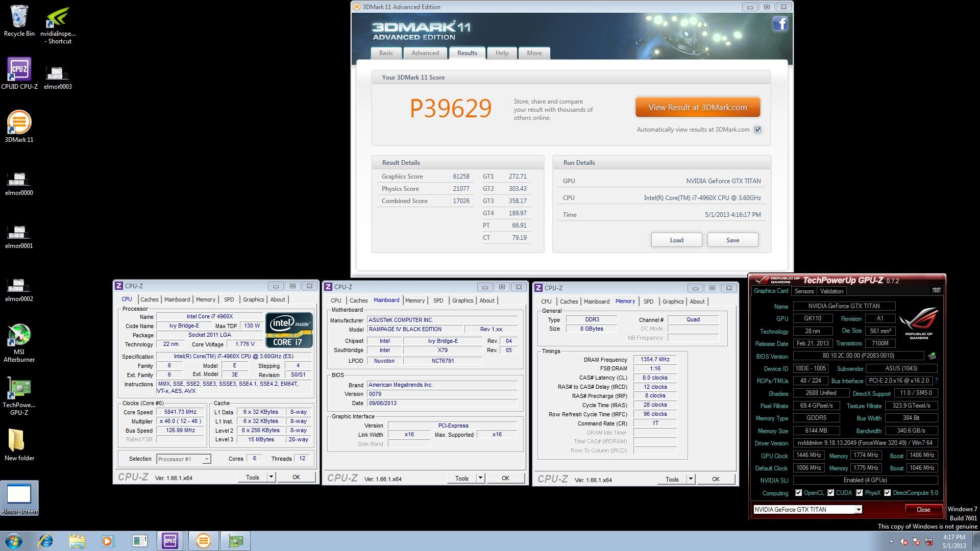Open the GPU selection dropdown in GPU-Z
980x551 pixels.
pos(859,510)
